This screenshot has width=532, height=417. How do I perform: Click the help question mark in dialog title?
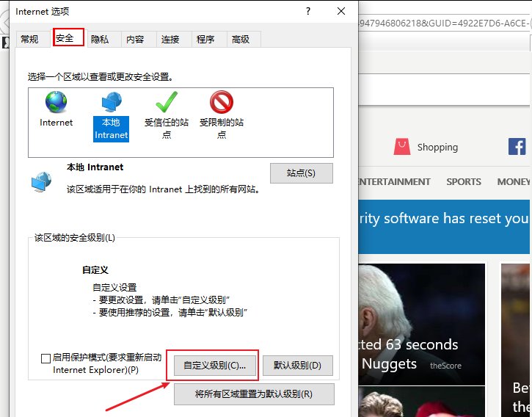tap(307, 12)
